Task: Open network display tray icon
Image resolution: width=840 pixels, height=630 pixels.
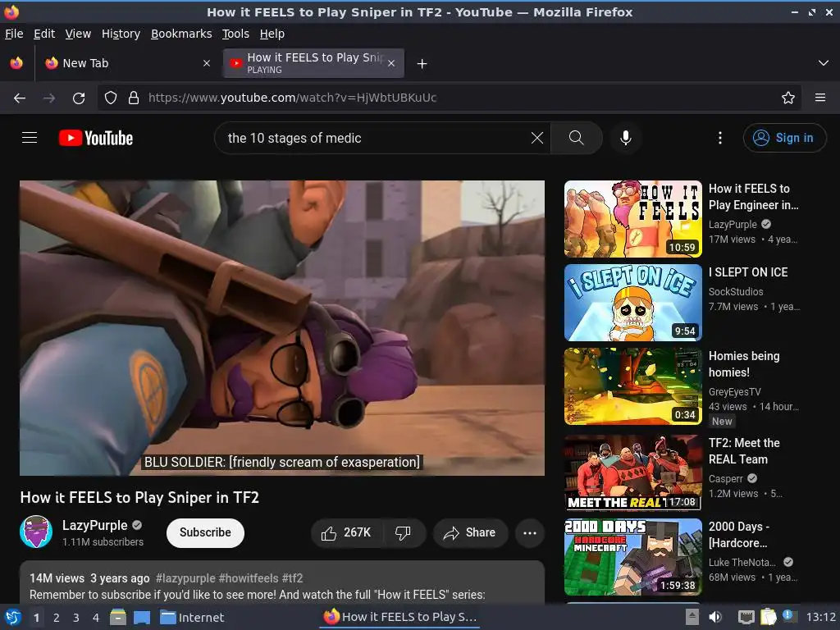Action: tap(746, 617)
